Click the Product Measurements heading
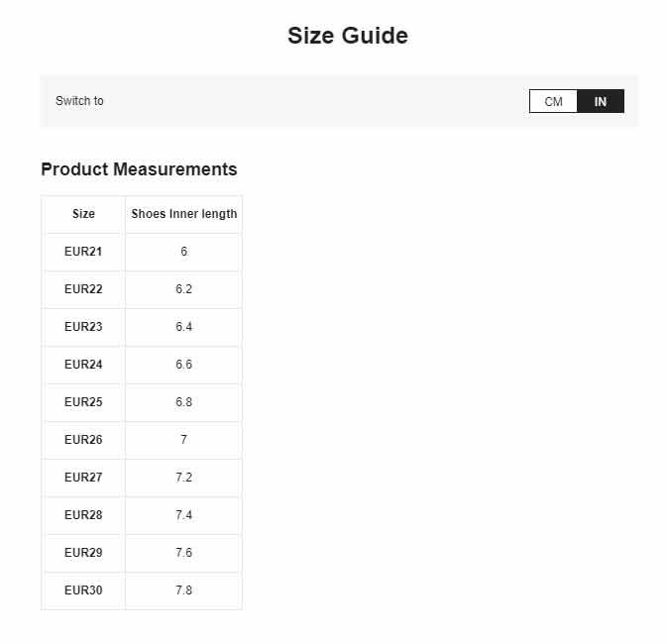Screen dimensions: 668x644 139,169
